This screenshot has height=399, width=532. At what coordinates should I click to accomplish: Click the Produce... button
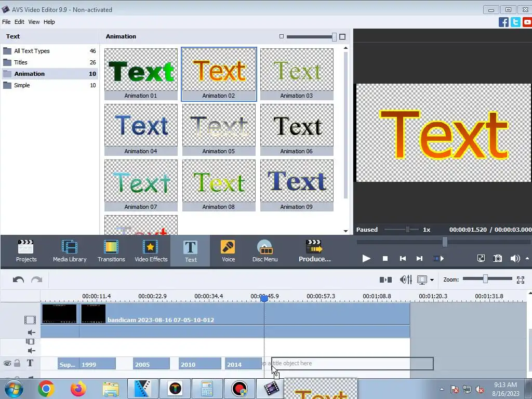[314, 251]
